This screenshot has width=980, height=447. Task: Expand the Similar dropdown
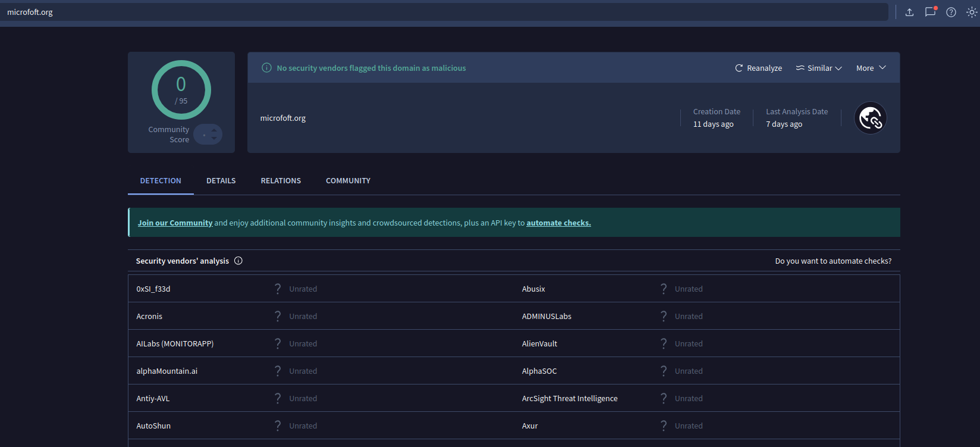pos(819,68)
